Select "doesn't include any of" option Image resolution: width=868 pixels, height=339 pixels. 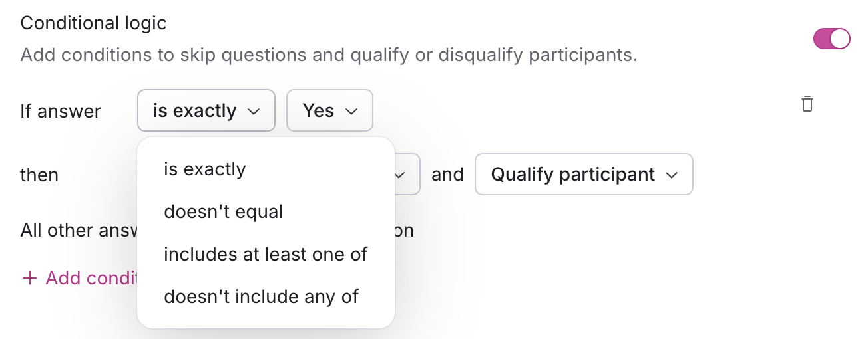click(x=261, y=296)
